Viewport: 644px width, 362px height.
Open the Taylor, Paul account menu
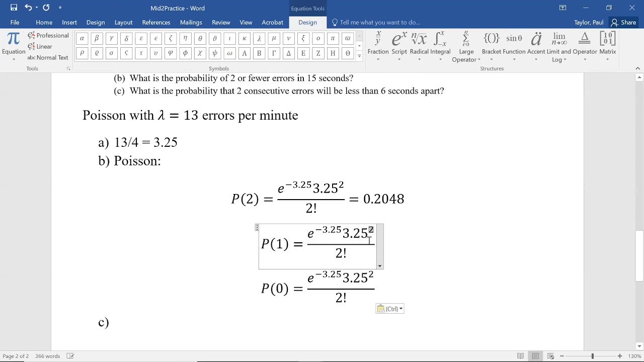pos(589,22)
